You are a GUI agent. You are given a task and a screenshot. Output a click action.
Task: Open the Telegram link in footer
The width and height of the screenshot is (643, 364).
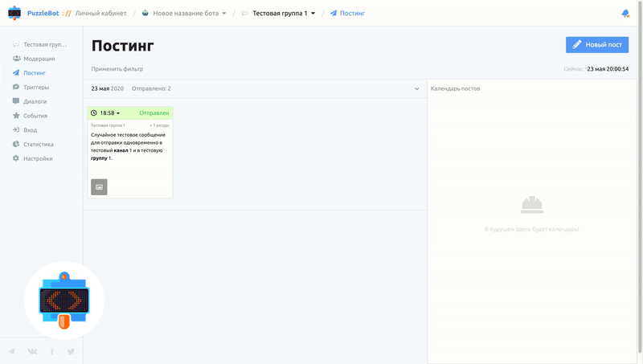[x=12, y=351]
